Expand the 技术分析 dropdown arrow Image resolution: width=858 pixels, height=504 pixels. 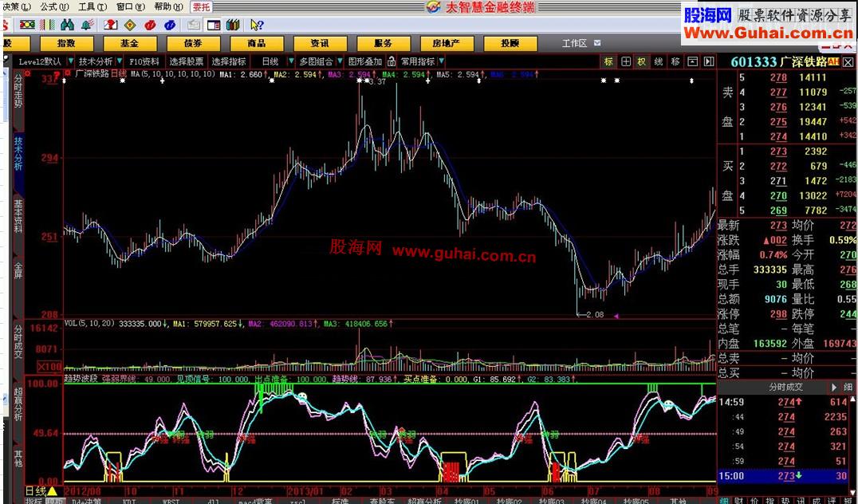click(x=119, y=62)
